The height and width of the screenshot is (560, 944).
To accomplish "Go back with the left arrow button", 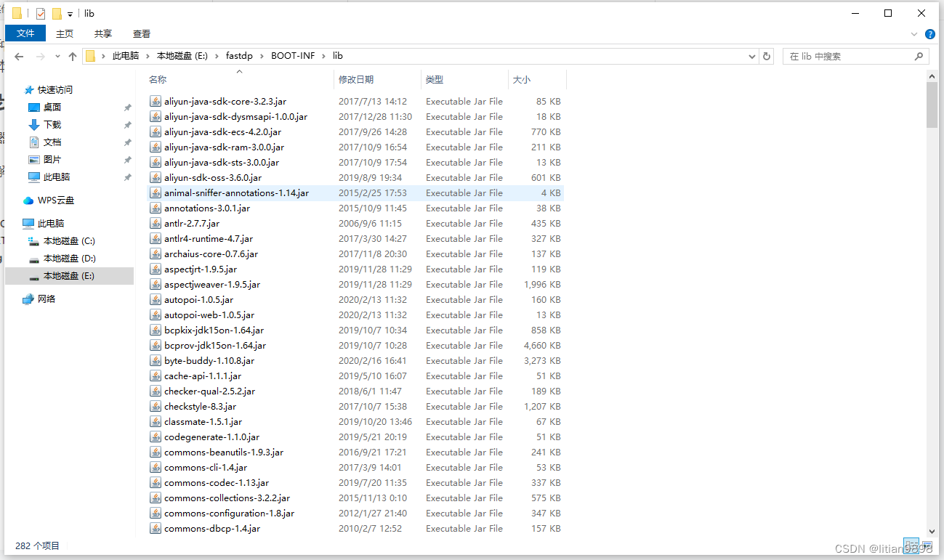I will coord(20,56).
